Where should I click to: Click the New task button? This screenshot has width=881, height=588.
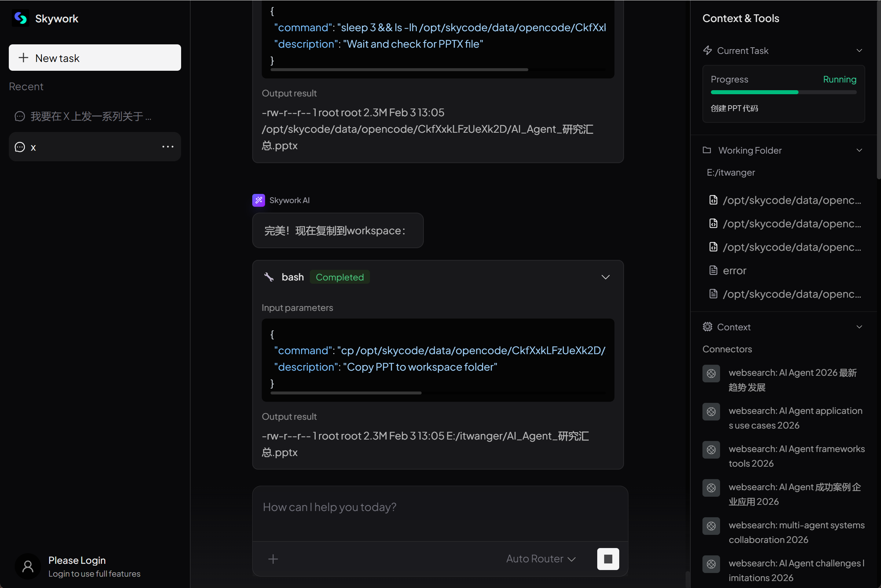(x=95, y=58)
